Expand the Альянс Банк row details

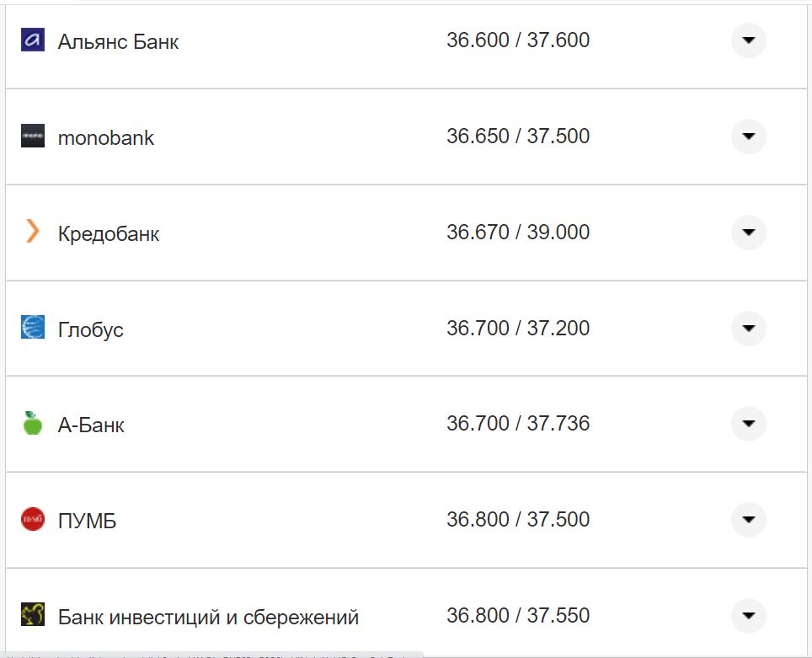click(748, 40)
